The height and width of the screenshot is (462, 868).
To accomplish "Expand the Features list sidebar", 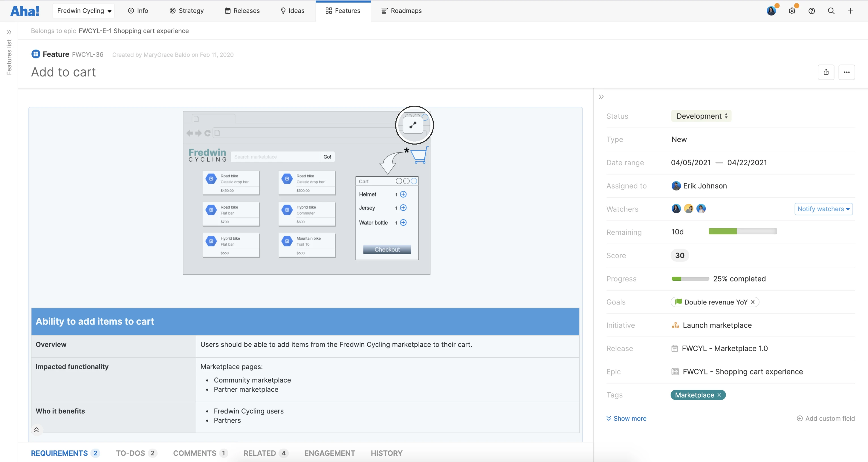I will coord(9,32).
